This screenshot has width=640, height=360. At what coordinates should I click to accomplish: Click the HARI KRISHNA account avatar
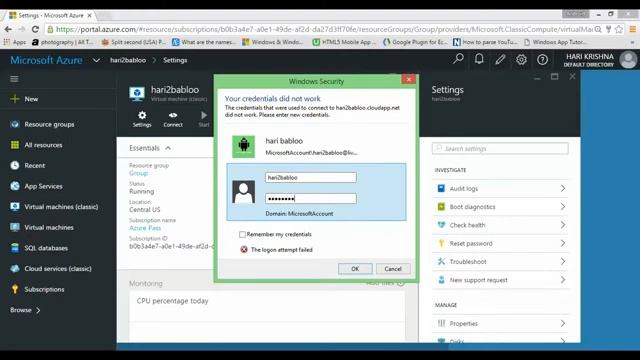[628, 60]
